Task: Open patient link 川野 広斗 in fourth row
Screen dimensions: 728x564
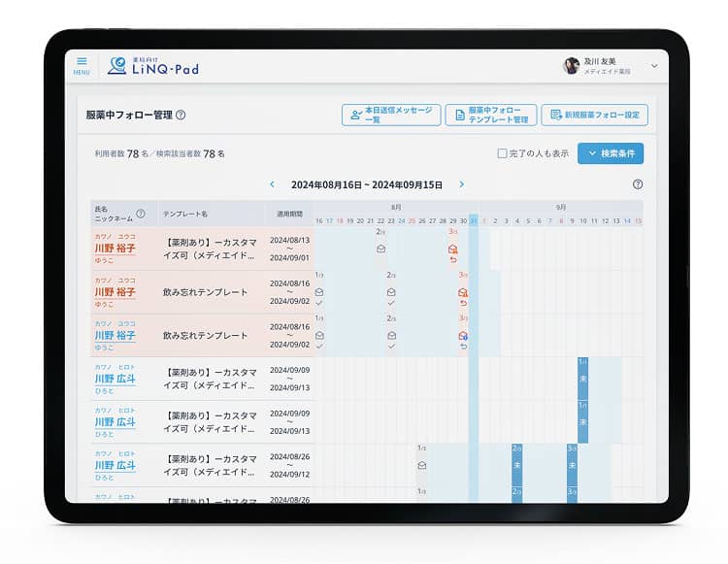Action: pyautogui.click(x=115, y=379)
